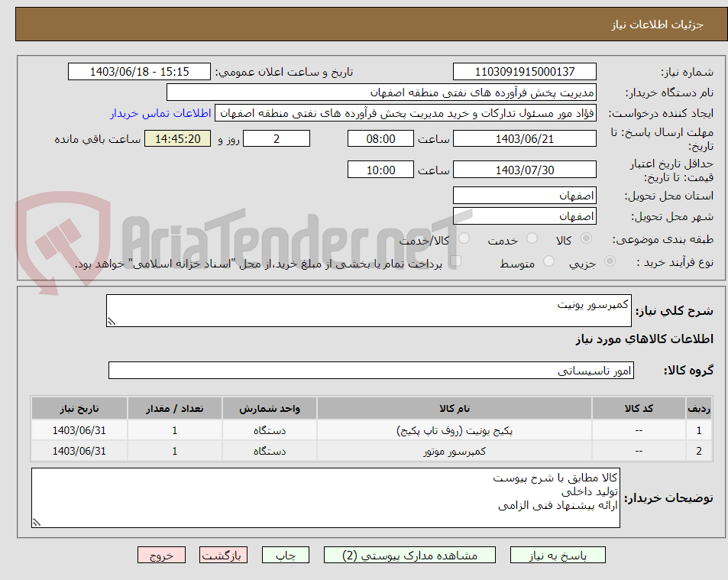This screenshot has height=580, width=728.
Task: Click the delivery city field اصفهان
Action: point(525,216)
